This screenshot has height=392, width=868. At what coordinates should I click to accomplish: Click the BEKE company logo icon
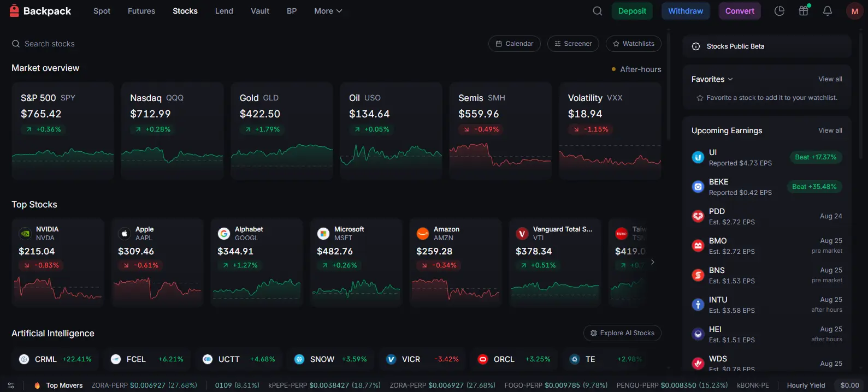pyautogui.click(x=698, y=187)
